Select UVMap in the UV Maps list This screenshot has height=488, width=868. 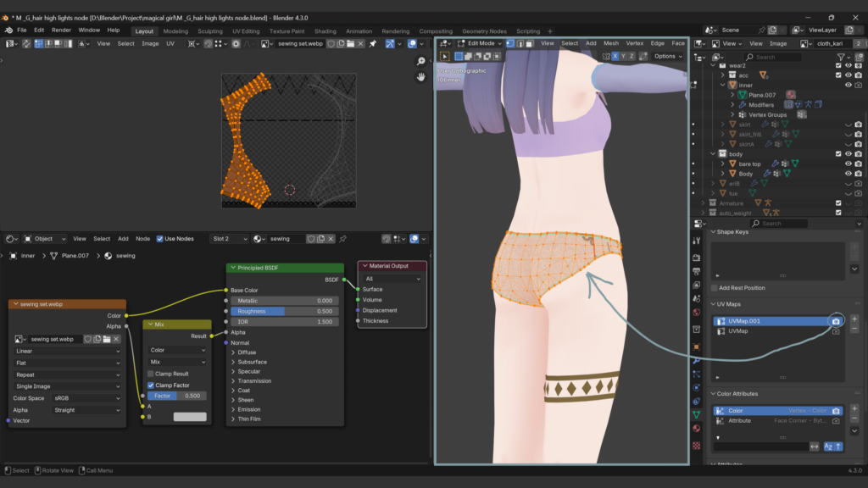point(738,331)
